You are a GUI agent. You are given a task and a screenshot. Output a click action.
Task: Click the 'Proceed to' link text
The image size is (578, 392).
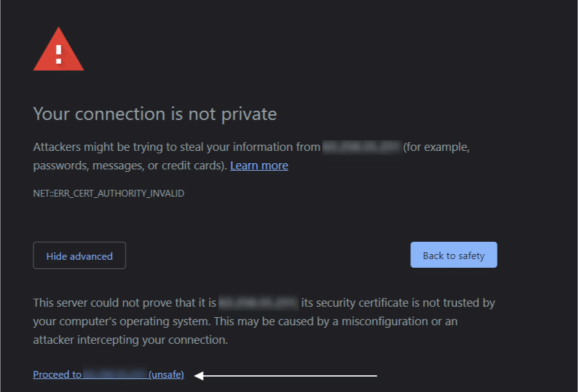pyautogui.click(x=58, y=374)
